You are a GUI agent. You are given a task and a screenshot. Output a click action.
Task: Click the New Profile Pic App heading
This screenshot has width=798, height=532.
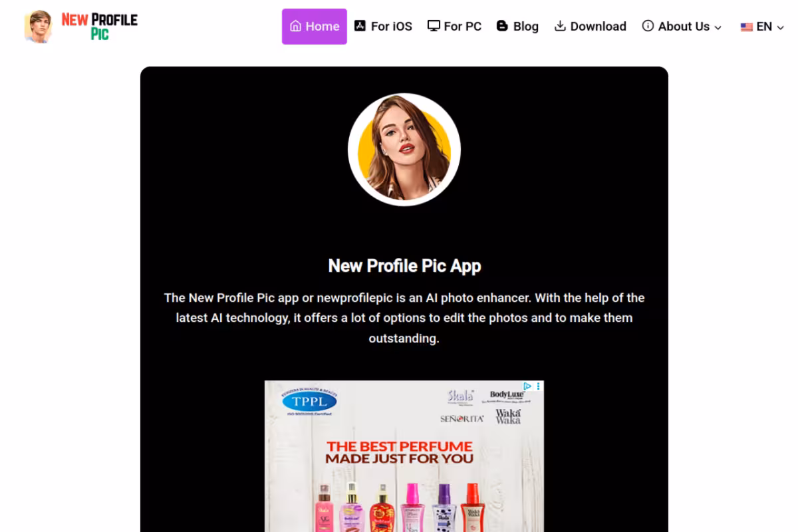point(404,266)
